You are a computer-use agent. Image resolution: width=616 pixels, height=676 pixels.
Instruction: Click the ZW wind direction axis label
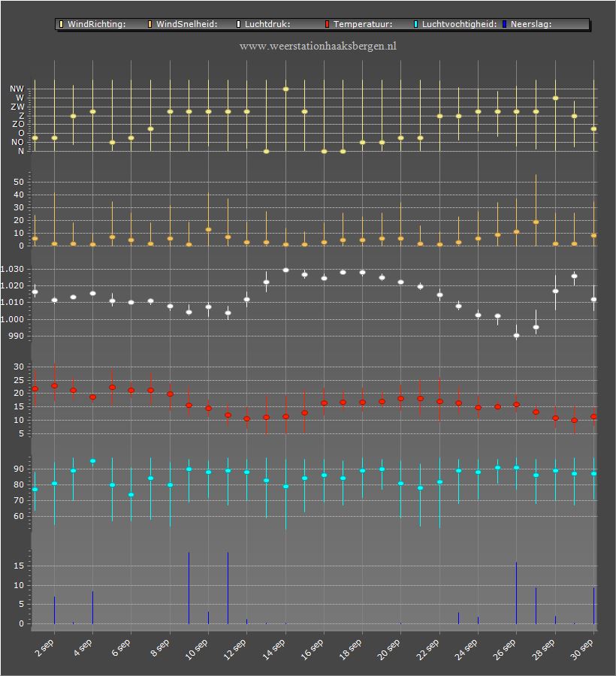tap(18, 107)
